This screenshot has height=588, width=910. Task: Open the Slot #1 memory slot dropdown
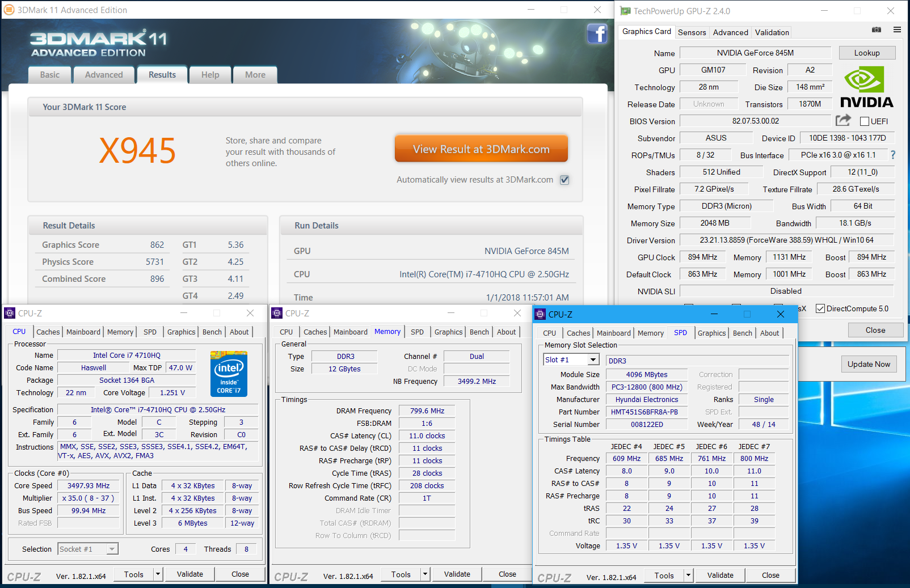click(x=593, y=359)
